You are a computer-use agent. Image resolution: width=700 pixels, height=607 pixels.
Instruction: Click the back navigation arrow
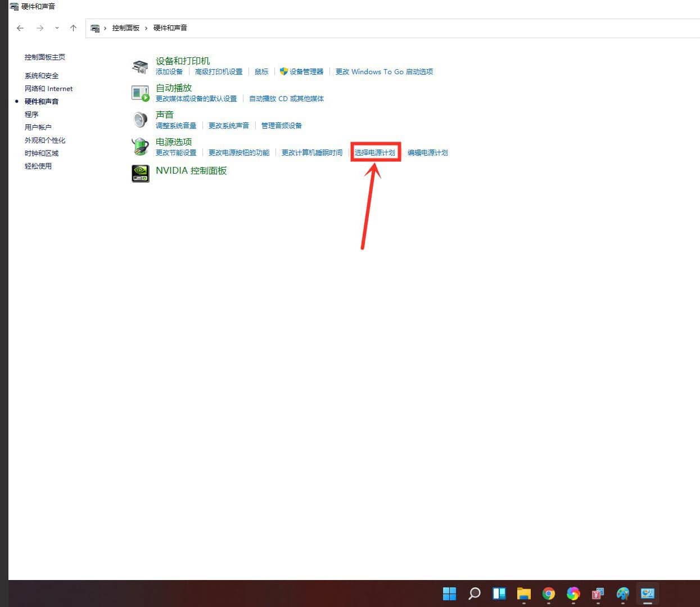[x=20, y=28]
